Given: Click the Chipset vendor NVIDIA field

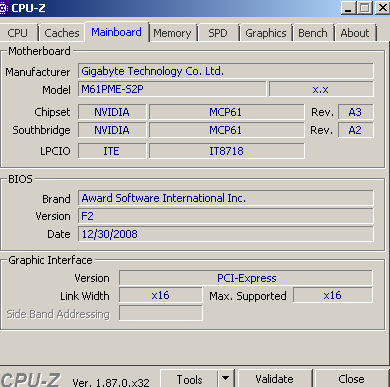Looking at the screenshot, I should (x=112, y=112).
